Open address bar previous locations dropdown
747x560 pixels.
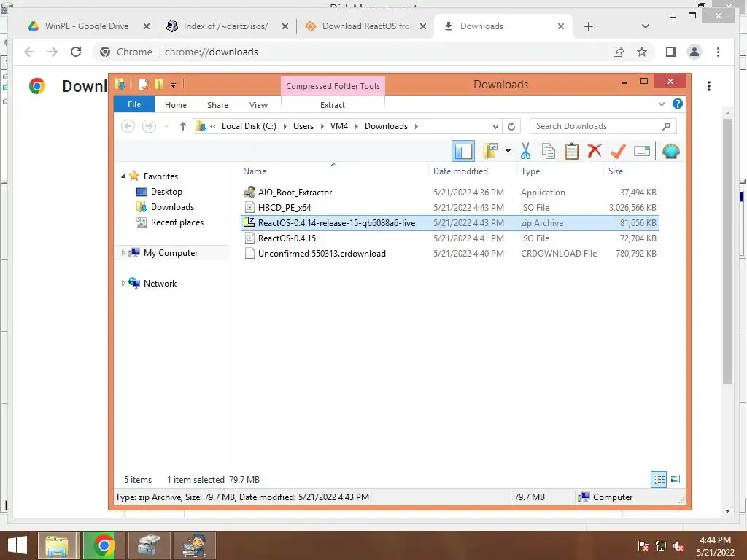coord(495,126)
